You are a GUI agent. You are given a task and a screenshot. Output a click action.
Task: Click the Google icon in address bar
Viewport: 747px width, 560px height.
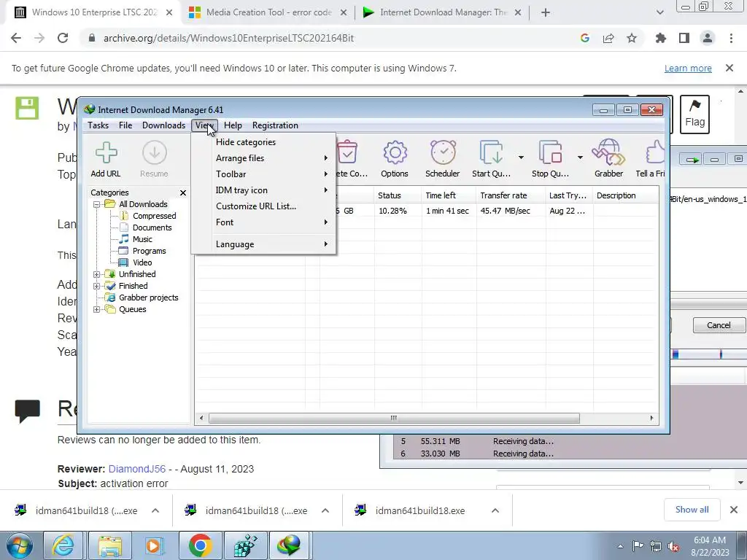click(x=585, y=38)
